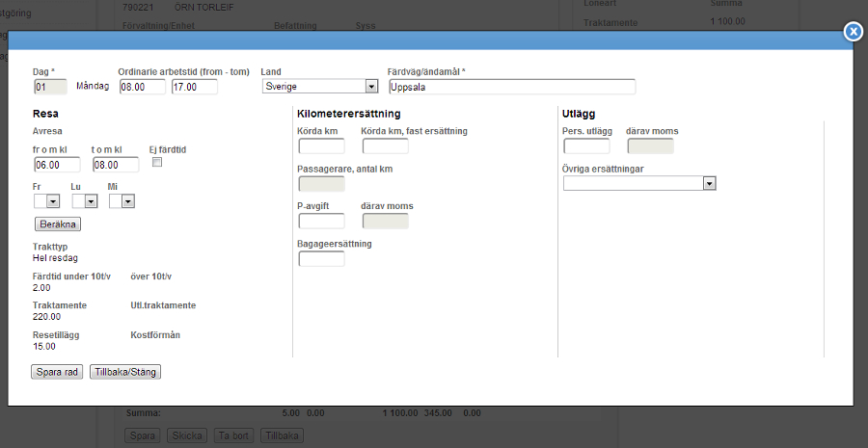Screen dimensions: 868x448
Task: Click the Beräkna button
Action: click(58, 224)
